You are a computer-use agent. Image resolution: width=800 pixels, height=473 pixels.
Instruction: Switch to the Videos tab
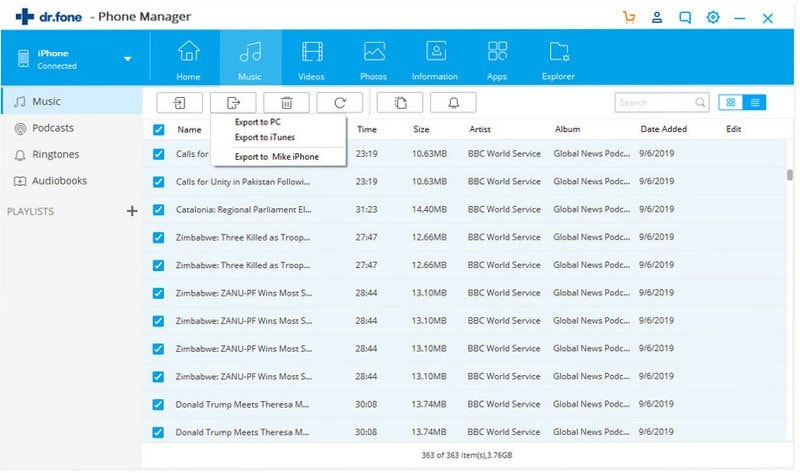311,59
